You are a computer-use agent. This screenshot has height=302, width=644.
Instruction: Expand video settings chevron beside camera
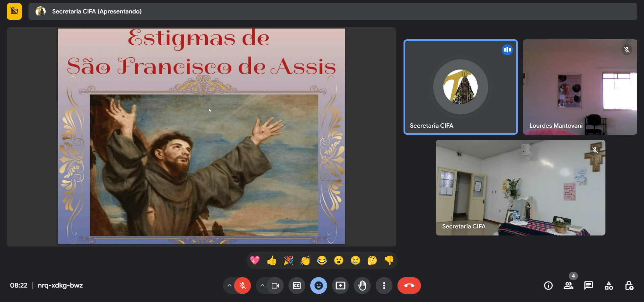coord(262,286)
